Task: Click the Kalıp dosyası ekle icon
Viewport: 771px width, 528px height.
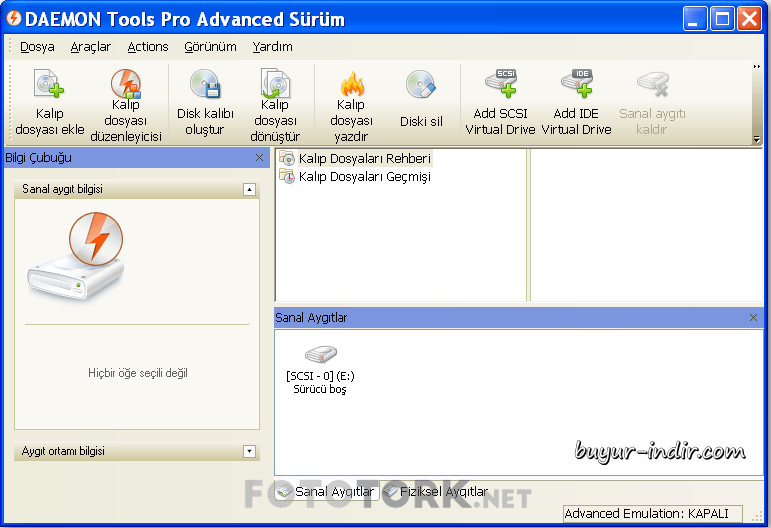Action: click(x=49, y=83)
